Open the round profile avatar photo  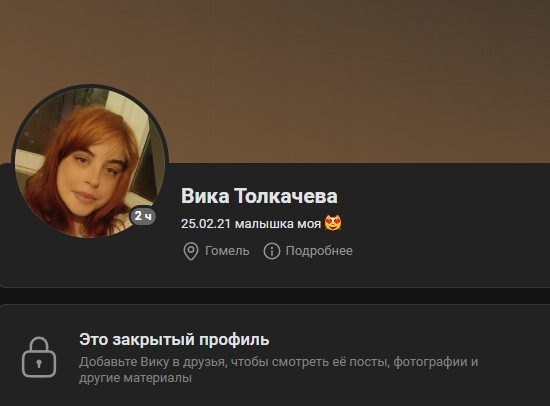click(x=90, y=161)
